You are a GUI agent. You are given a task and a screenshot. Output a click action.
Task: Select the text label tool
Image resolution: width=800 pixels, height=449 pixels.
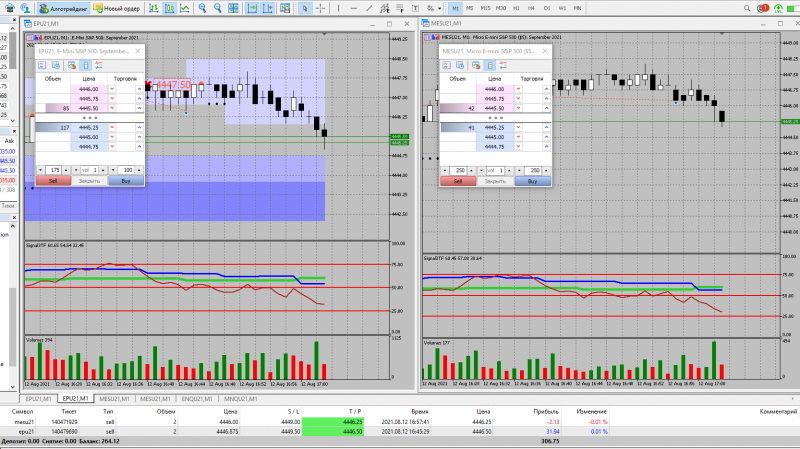[x=415, y=8]
